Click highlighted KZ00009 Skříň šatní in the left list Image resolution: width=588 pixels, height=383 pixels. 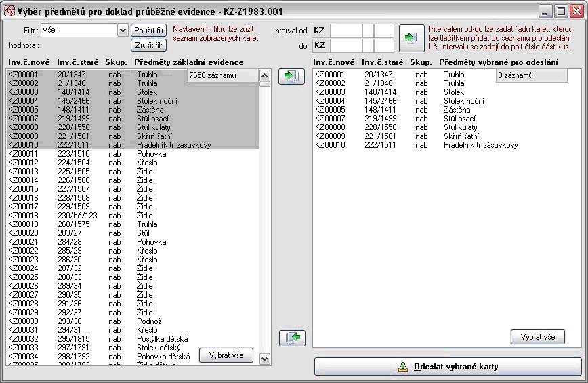tap(132, 136)
